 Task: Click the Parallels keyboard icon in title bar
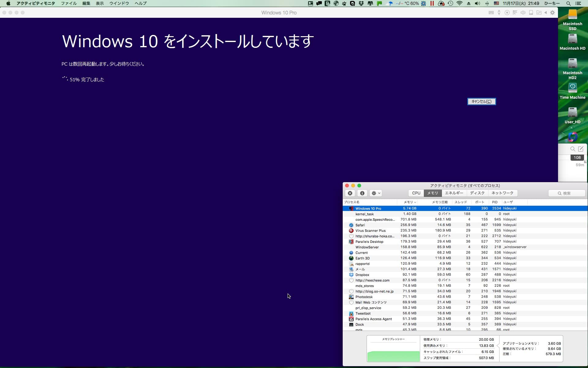pyautogui.click(x=491, y=13)
